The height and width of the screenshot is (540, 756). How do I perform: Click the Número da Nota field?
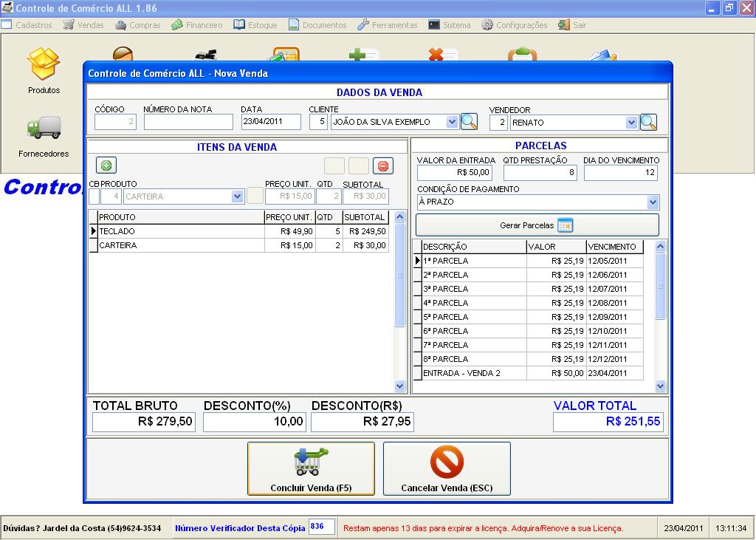188,122
